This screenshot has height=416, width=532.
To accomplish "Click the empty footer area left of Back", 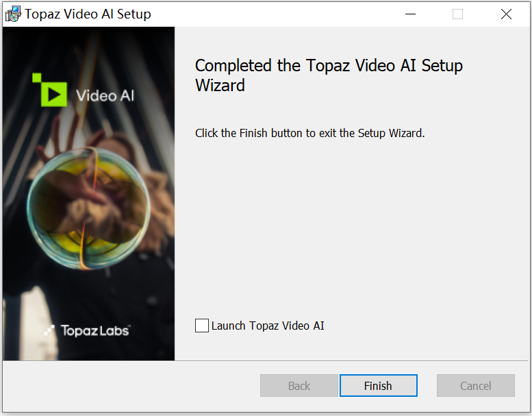I will tap(130, 386).
